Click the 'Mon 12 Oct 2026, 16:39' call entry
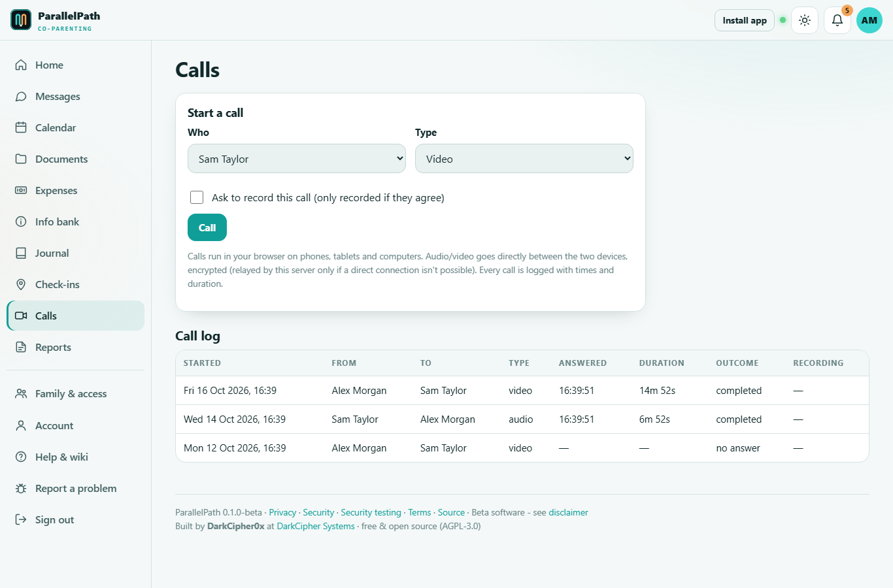 pos(522,448)
